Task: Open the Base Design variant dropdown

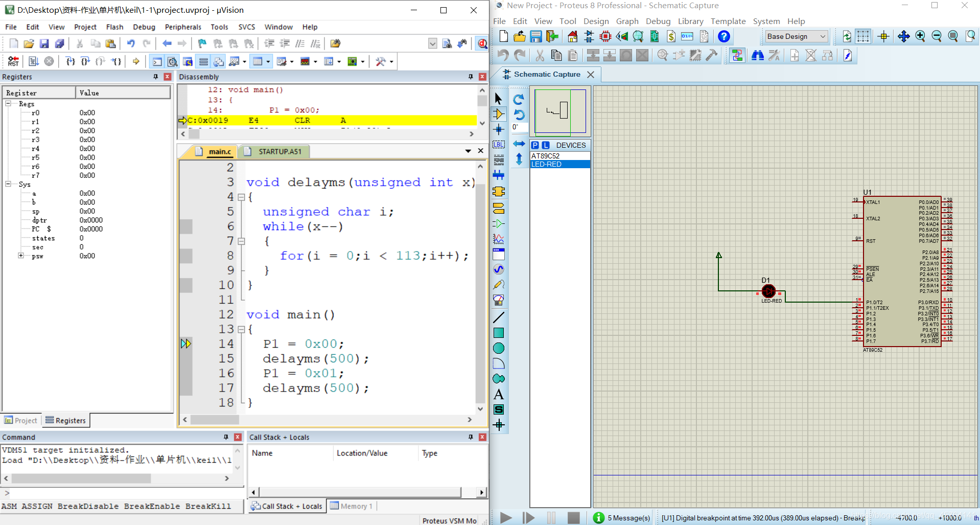Action: coord(796,36)
